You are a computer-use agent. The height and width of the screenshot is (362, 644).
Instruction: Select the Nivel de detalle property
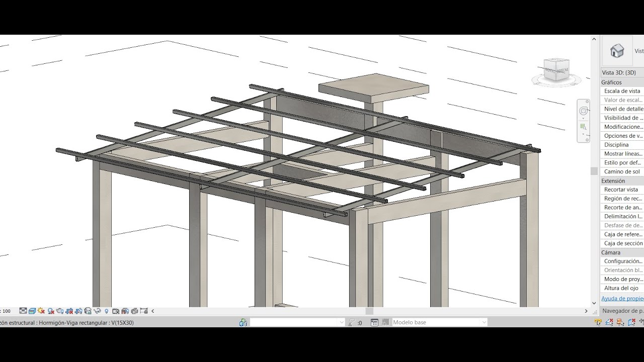[622, 109]
